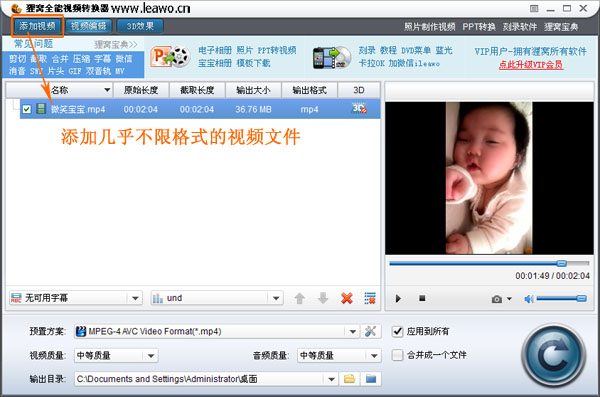Open 刻录软件 in top menu

(x=520, y=27)
